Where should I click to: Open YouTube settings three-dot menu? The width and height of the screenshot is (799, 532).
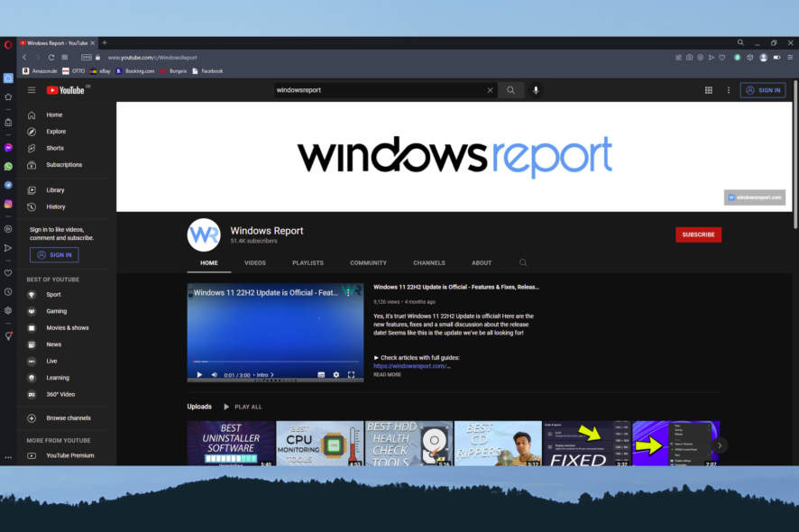click(729, 90)
